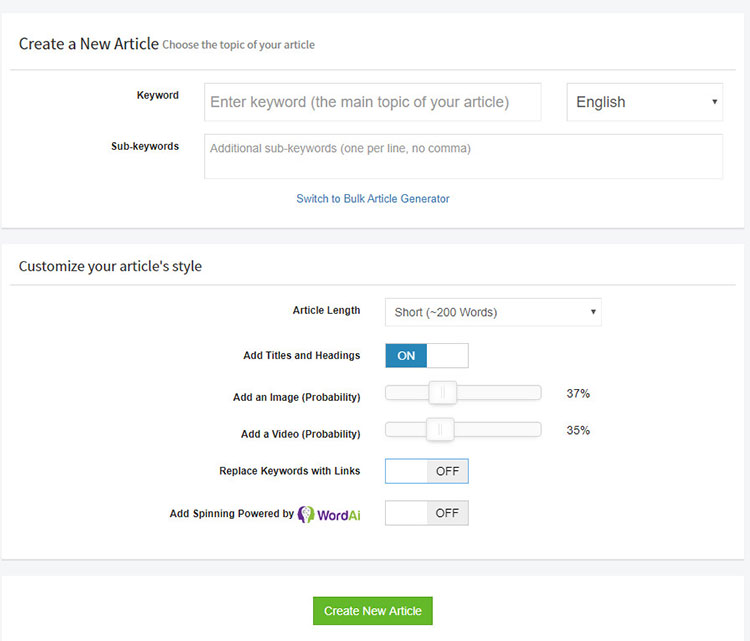Click the Create New Article button

pyautogui.click(x=372, y=611)
